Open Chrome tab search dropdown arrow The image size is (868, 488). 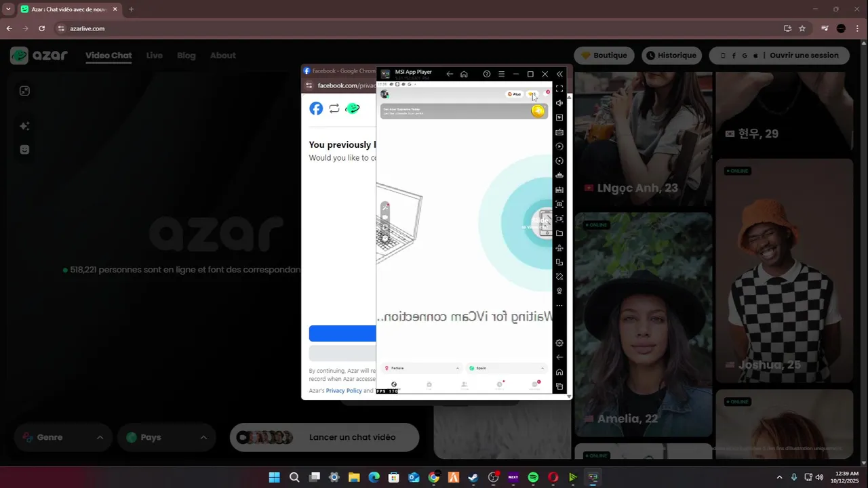tap(8, 9)
